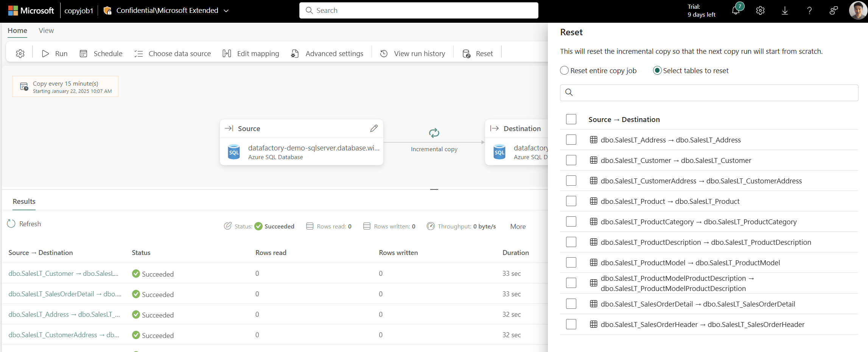Click Choose data source button

pyautogui.click(x=173, y=54)
